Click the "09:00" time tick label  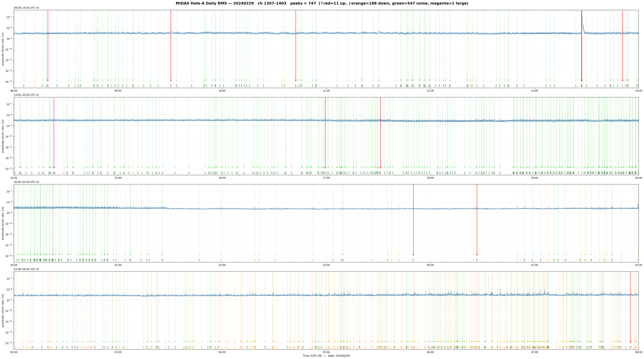click(x=118, y=91)
